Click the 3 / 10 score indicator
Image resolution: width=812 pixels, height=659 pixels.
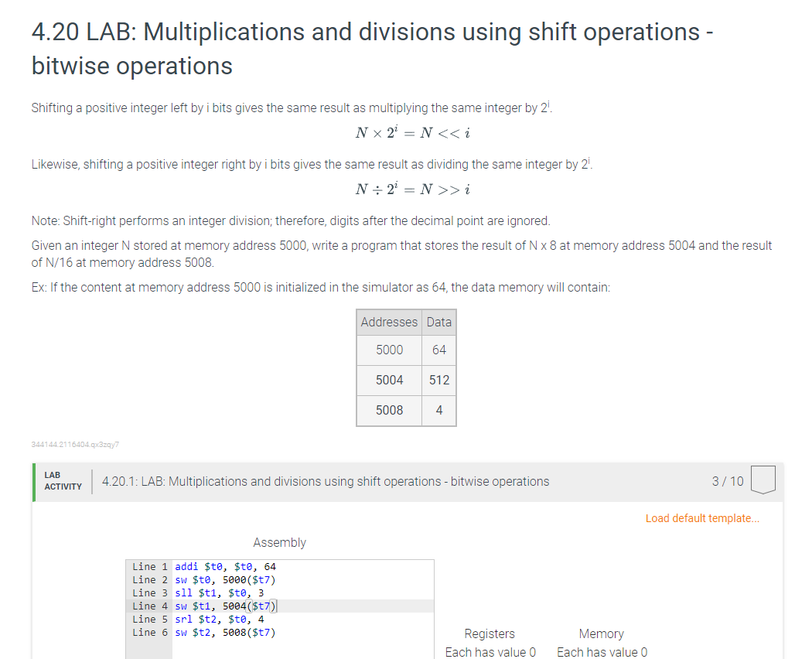point(726,480)
